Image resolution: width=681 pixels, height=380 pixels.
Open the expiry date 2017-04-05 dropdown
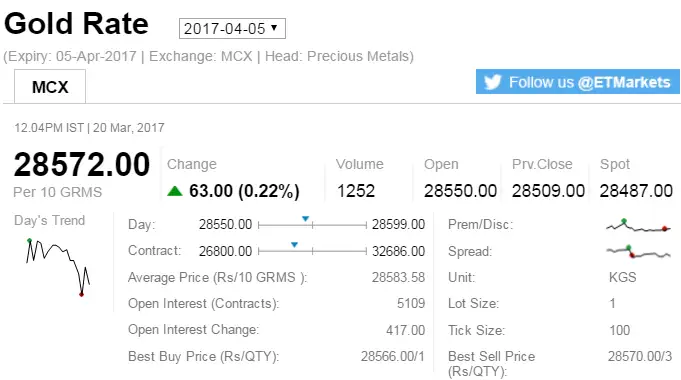(232, 29)
